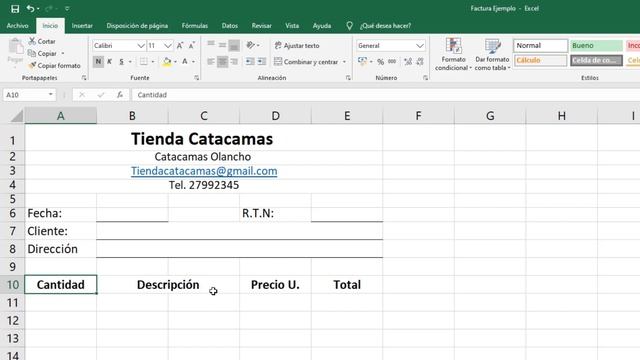Click the yellow fill color bucket icon
640x360 pixels.
(167, 62)
